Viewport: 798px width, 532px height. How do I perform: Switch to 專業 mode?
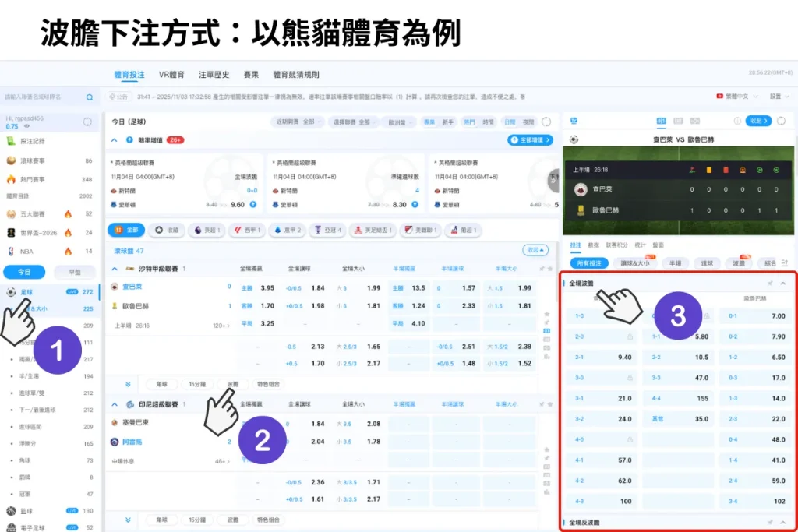(x=429, y=122)
